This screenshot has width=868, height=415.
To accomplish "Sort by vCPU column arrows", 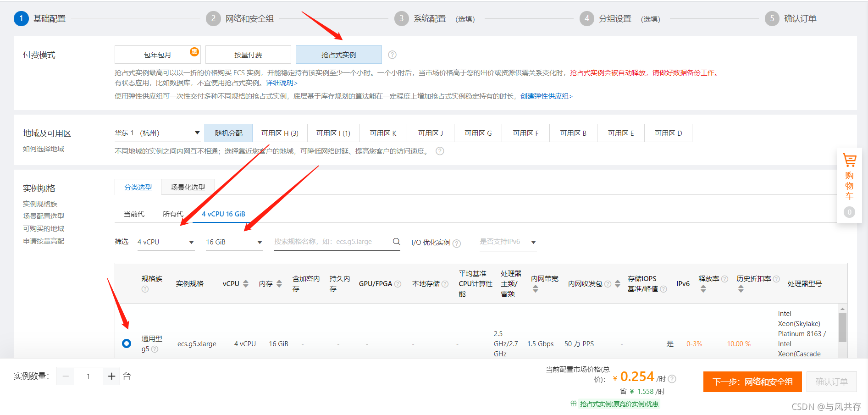I will tap(246, 284).
